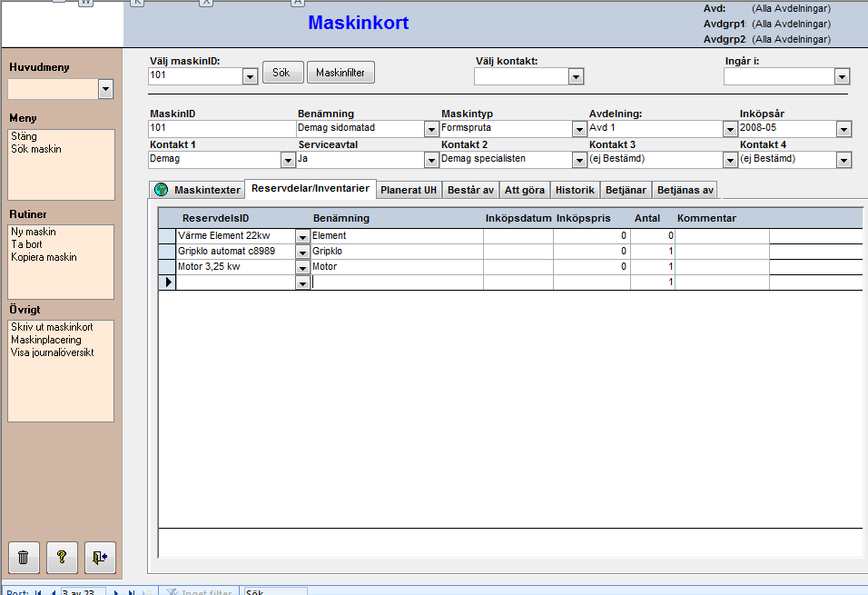Open the Välj kontakt dropdown

click(x=577, y=76)
